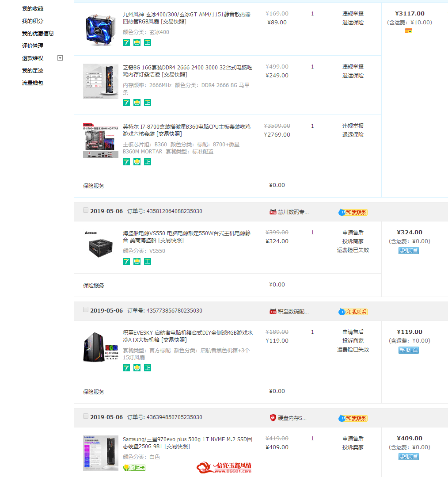This screenshot has width=448, height=477.
Task: Check the box for order 436394850705235030
Action: 86,416
